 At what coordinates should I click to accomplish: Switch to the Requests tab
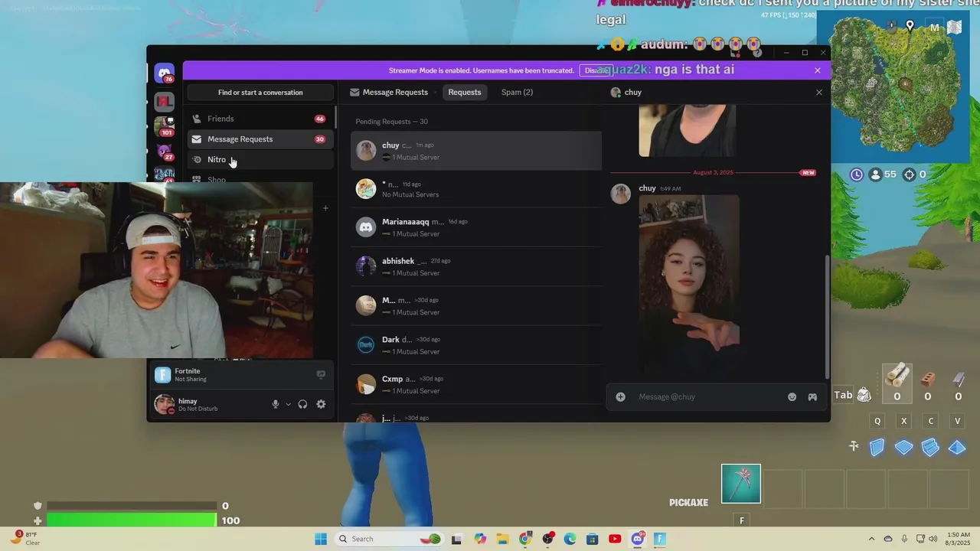tap(465, 92)
